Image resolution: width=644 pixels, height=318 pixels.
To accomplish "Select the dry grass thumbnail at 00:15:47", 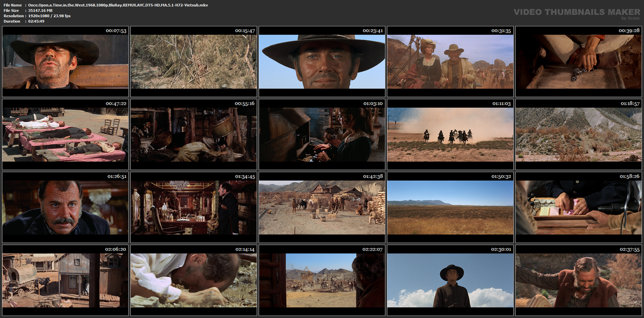I will 194,61.
